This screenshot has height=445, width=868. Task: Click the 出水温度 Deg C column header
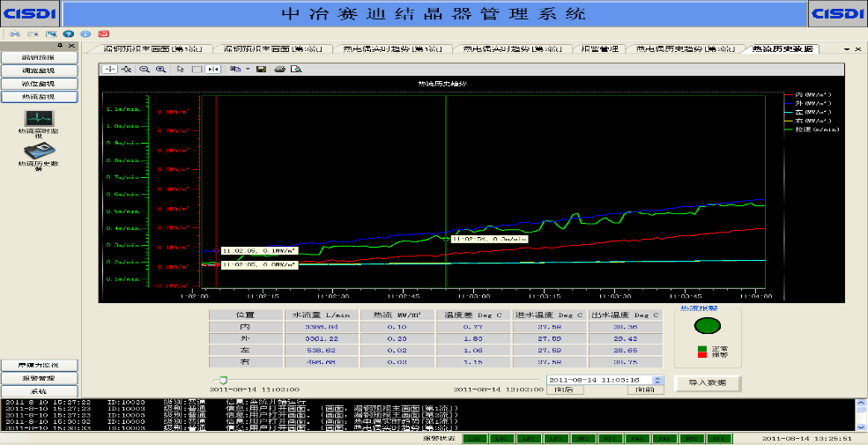coord(626,315)
